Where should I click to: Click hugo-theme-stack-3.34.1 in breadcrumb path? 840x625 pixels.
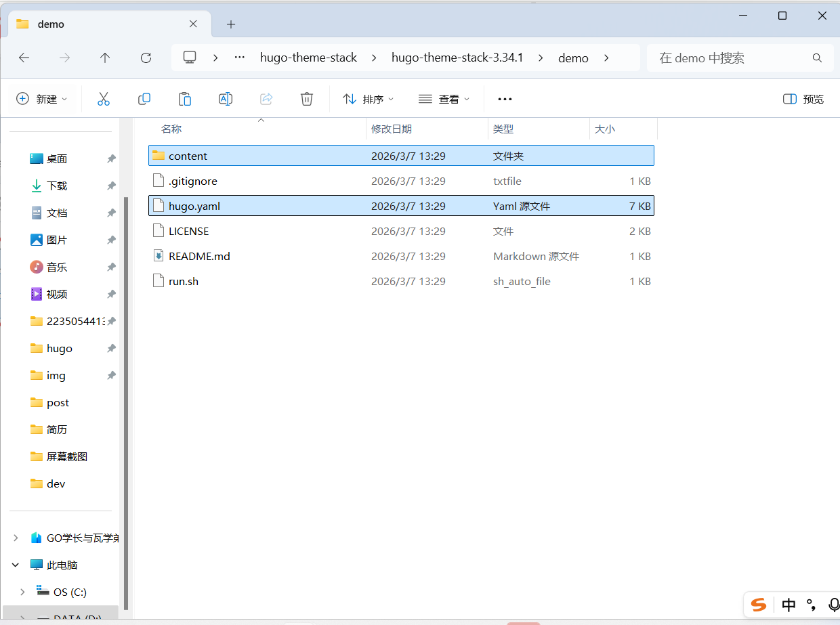coord(457,58)
